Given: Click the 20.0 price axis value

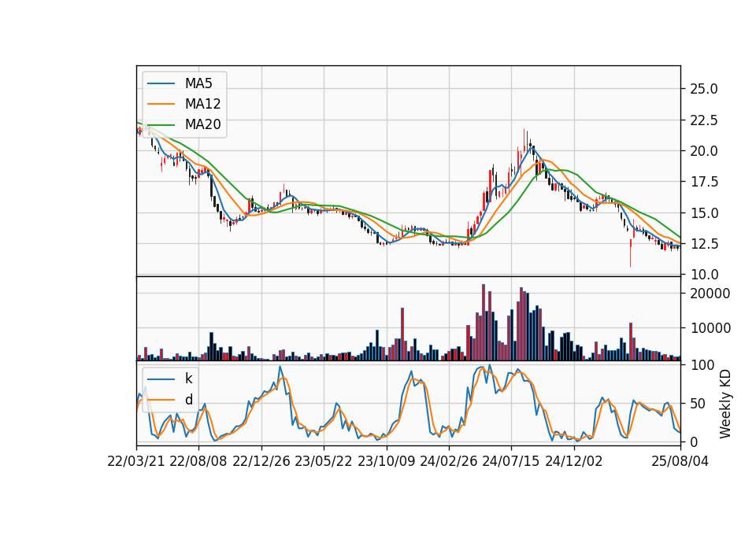Looking at the screenshot, I should (x=703, y=151).
